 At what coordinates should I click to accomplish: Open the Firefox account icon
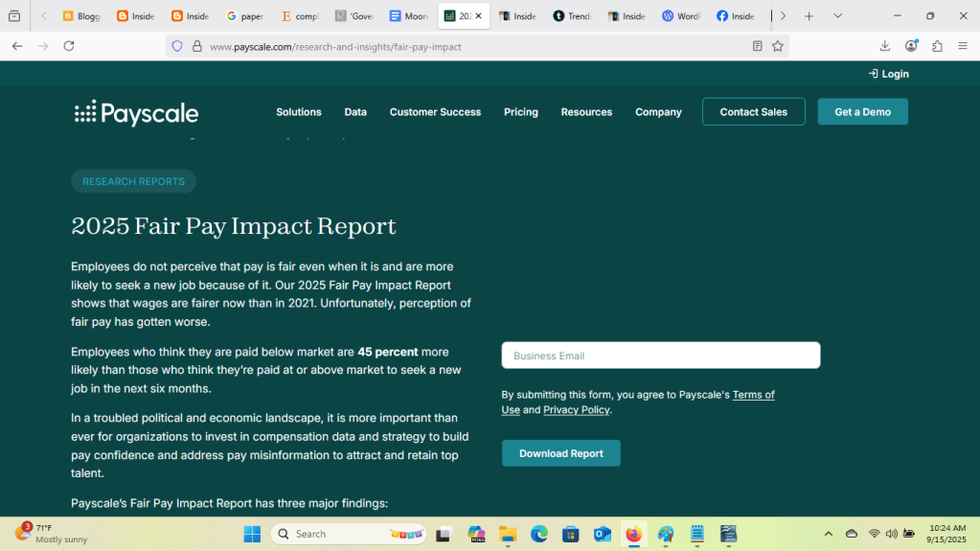(911, 46)
